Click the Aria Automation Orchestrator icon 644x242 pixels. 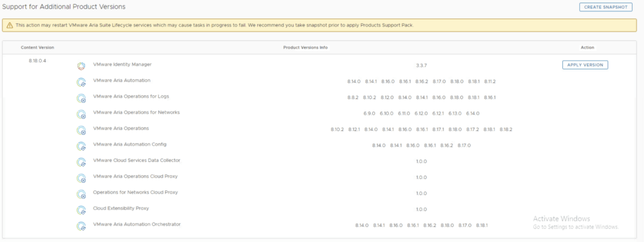[x=81, y=226]
